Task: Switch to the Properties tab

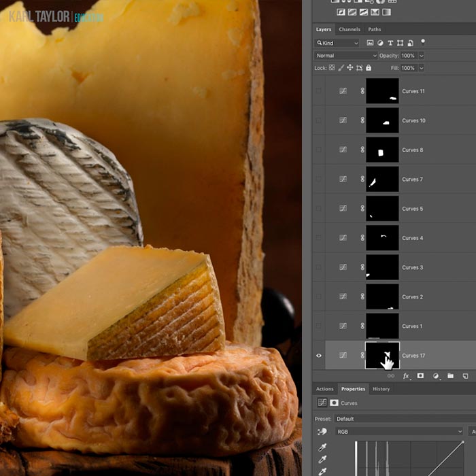Action: (353, 389)
